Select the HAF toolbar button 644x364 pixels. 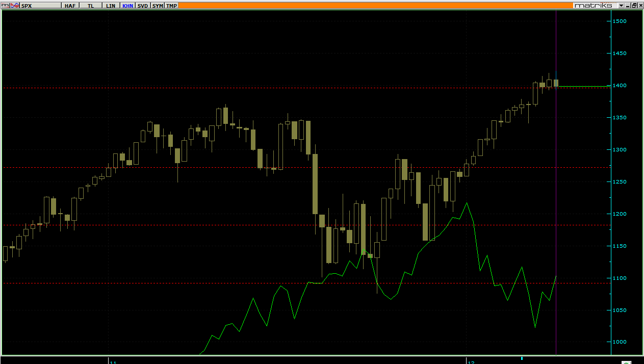tap(70, 6)
